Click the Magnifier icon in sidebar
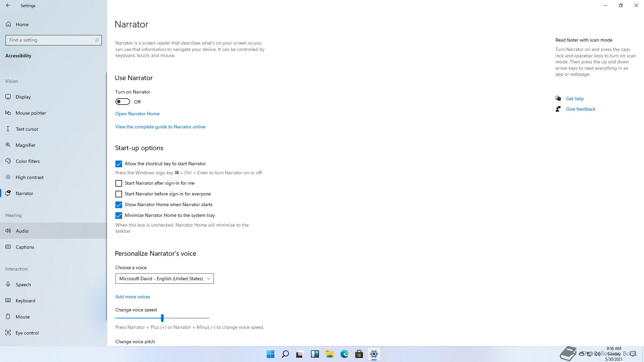The height and width of the screenshot is (362, 644). tap(8, 145)
